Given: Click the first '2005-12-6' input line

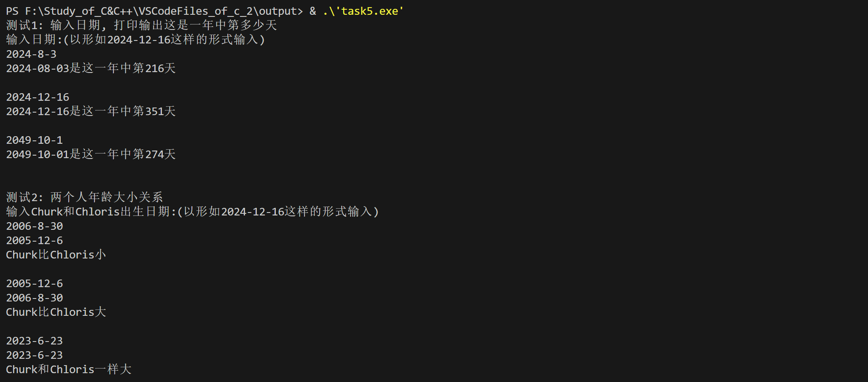Looking at the screenshot, I should coord(35,240).
